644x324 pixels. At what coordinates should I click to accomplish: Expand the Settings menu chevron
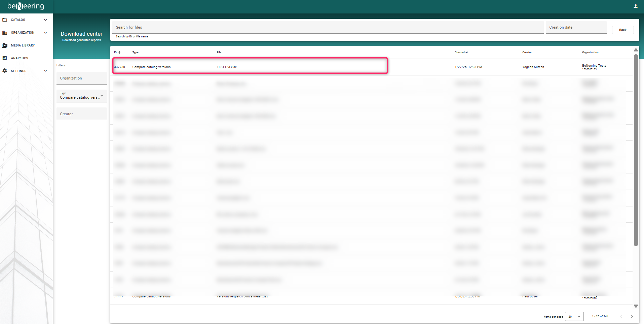coord(45,71)
